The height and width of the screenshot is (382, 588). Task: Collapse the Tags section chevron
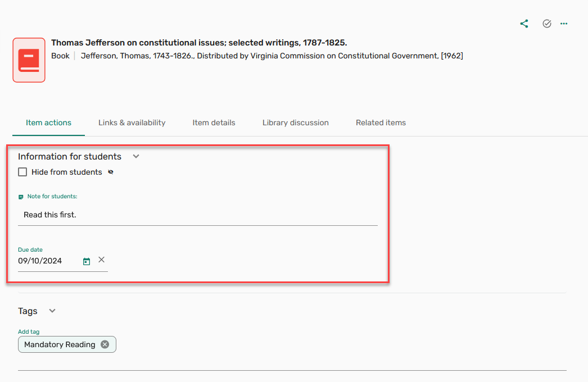click(52, 311)
